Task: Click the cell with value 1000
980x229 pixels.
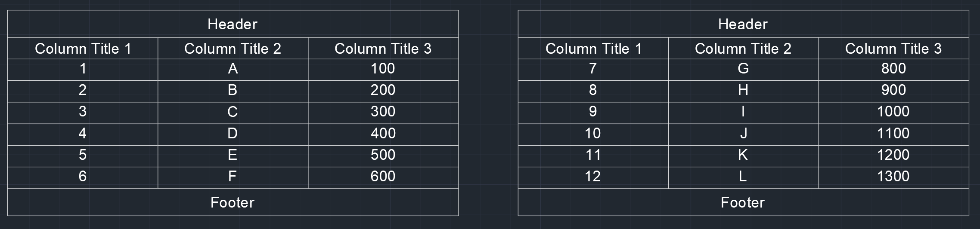Action: tap(893, 112)
